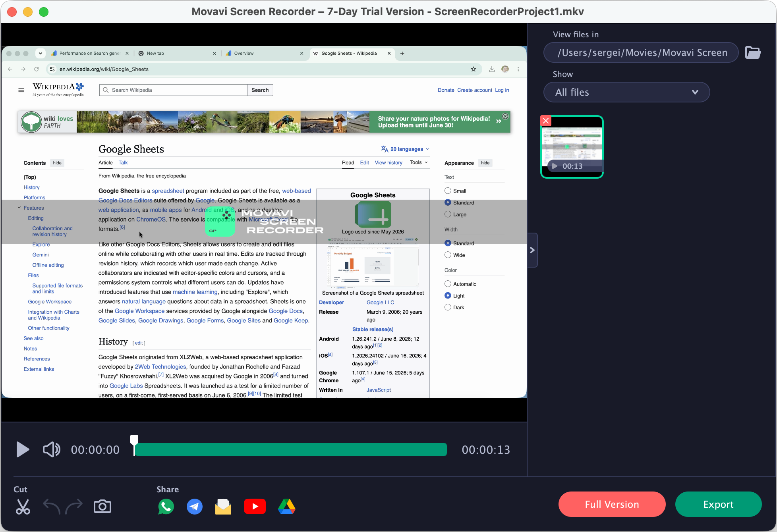Collapse the Features contents section
The height and width of the screenshot is (532, 777).
19,208
